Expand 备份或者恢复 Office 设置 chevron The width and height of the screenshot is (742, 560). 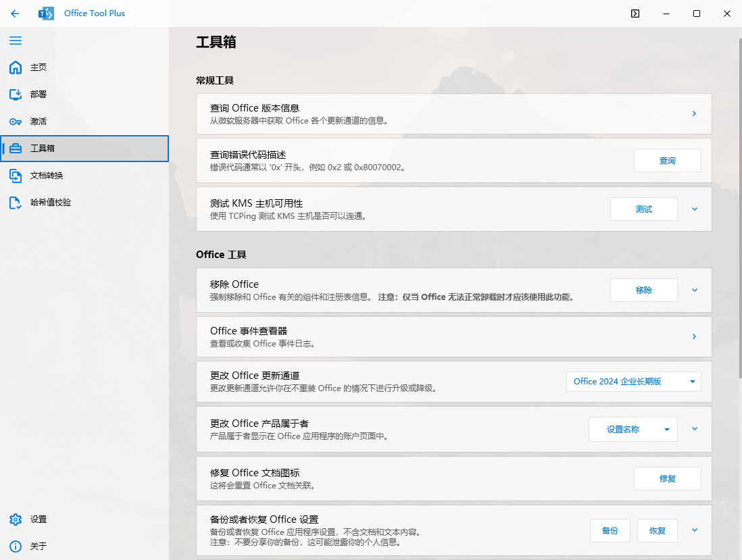694,530
